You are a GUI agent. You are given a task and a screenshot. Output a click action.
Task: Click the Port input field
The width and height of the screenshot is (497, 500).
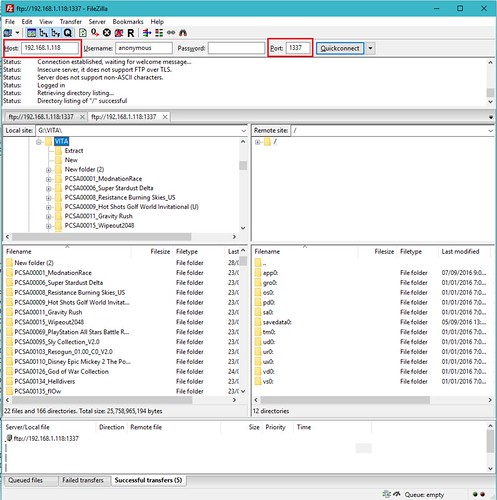(298, 48)
